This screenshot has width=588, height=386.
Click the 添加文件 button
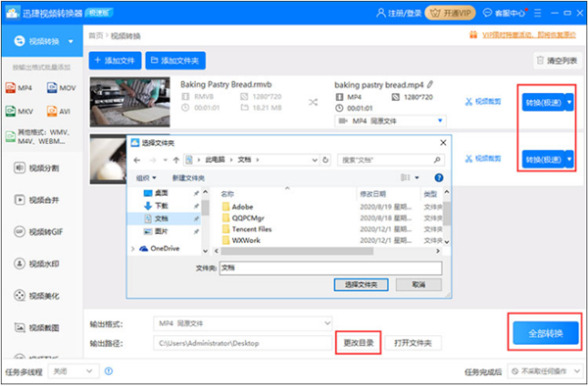[x=115, y=61]
